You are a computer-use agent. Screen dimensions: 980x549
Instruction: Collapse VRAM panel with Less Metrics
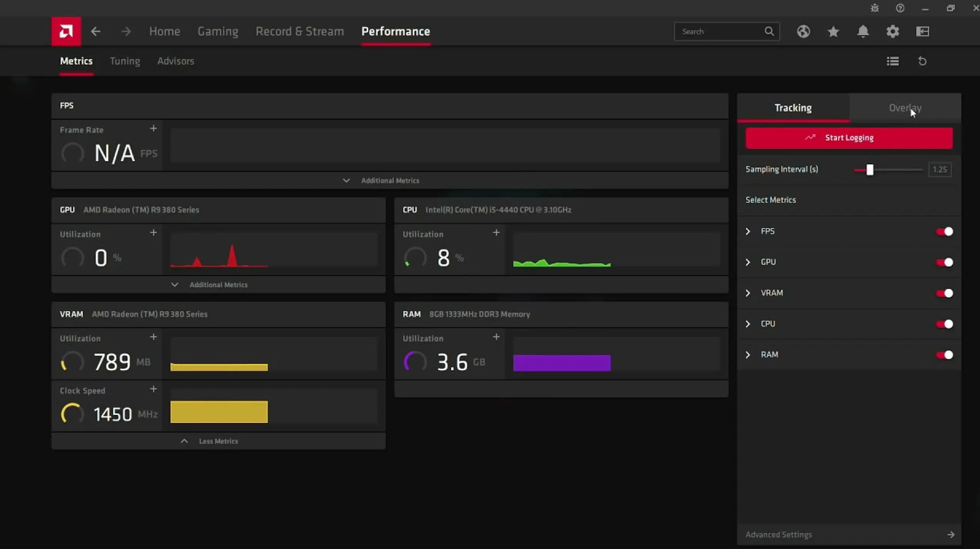(218, 441)
